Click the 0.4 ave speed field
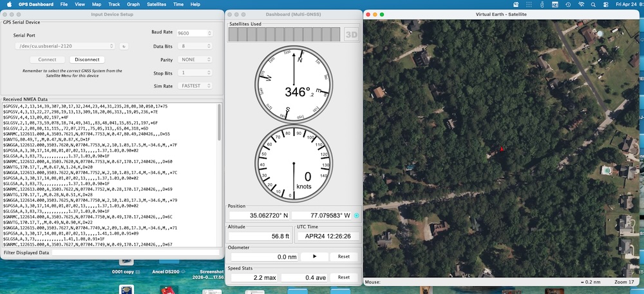644x294 pixels. coord(305,277)
